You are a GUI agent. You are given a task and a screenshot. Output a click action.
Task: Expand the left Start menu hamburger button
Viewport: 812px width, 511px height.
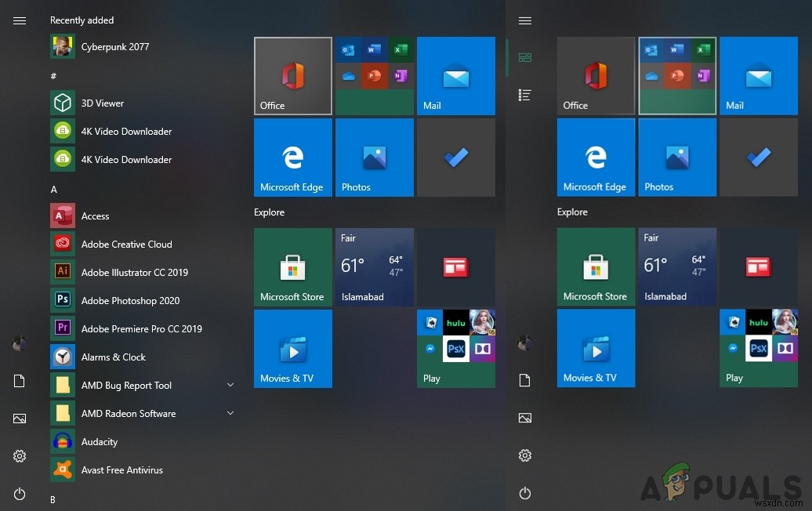(20, 21)
